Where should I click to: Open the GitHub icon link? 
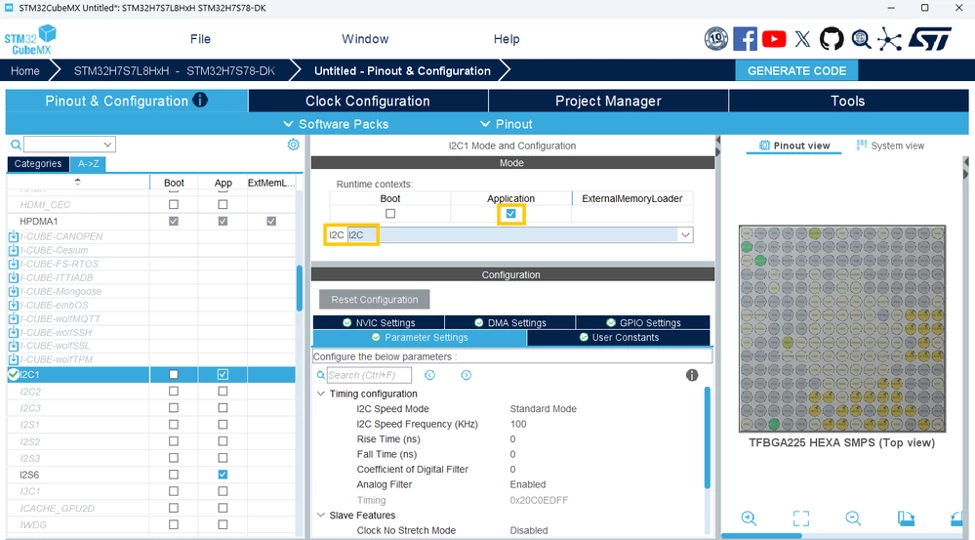point(831,39)
